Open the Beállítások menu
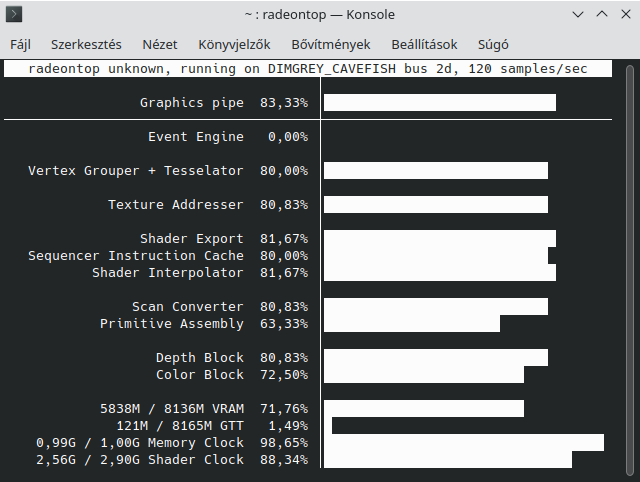 424,44
